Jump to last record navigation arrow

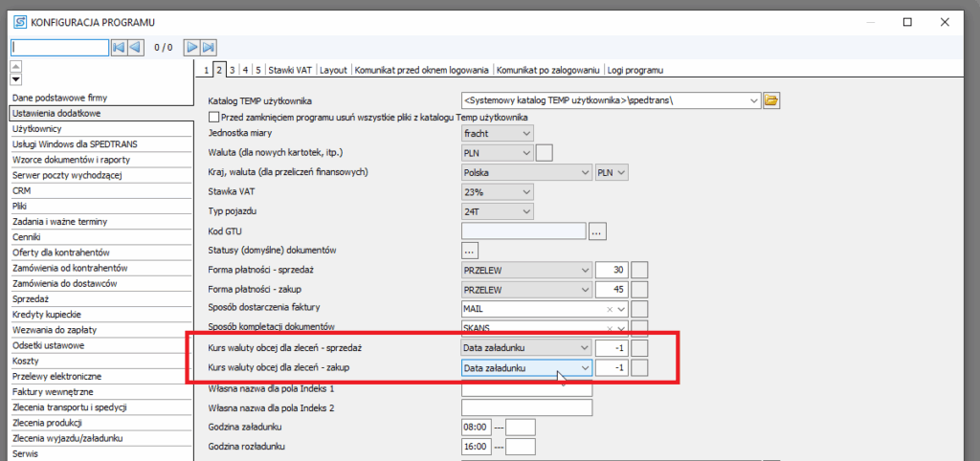click(x=209, y=47)
